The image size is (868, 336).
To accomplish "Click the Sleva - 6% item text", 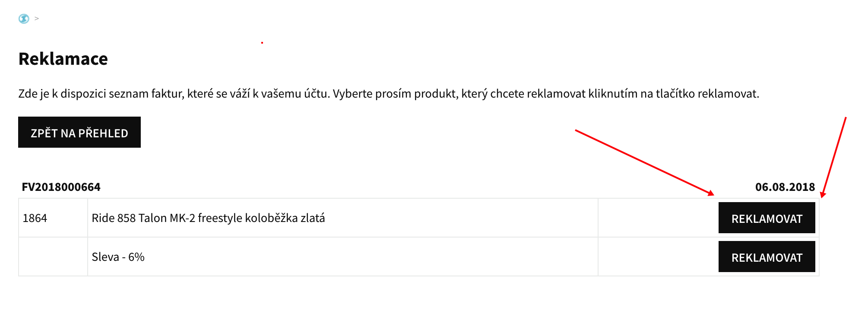I will tap(118, 257).
